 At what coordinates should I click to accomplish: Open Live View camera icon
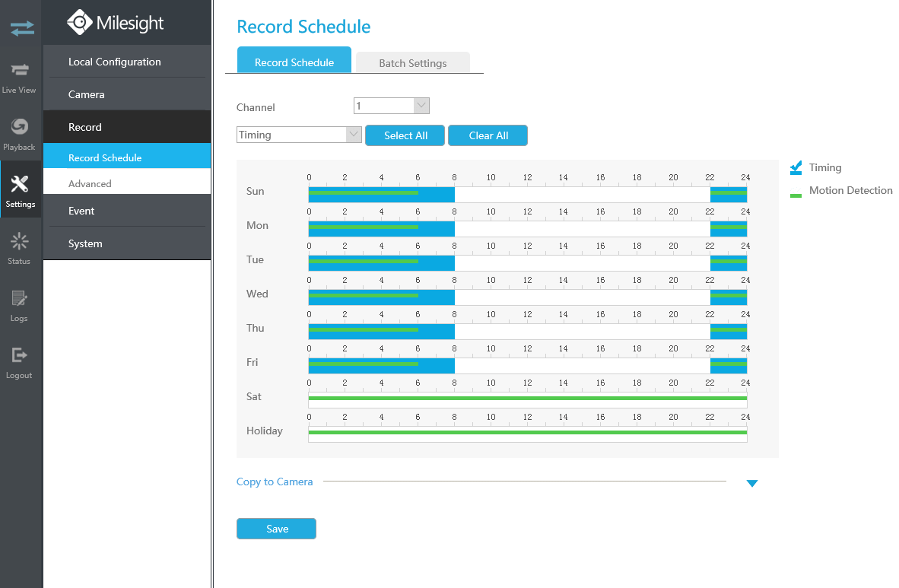tap(20, 71)
